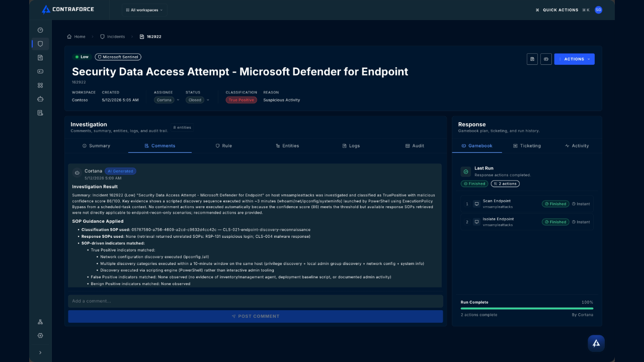The image size is (644, 362).
Task: Open the four-circles apps icon in sidebar
Action: (40, 85)
